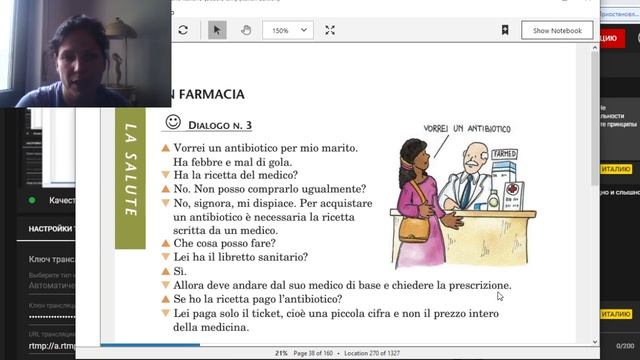Click the line 'Ha la ricetta del medico?'
Viewport: 640px width, 360px height.
(236, 175)
